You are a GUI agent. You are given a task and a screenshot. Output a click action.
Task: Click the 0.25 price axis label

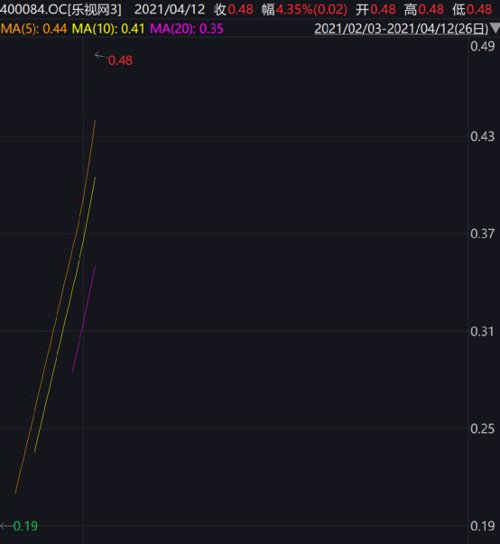[482, 429]
